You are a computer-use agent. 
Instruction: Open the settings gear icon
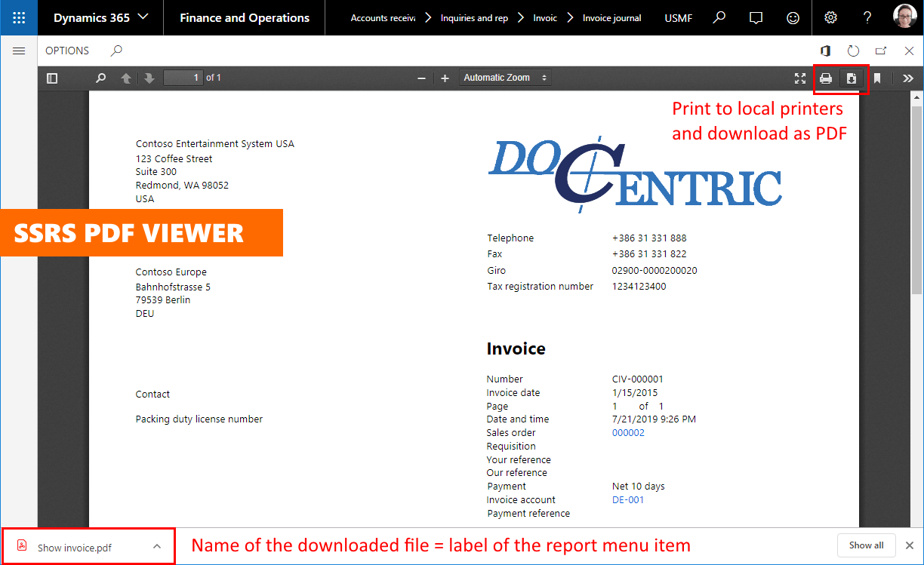coord(830,17)
